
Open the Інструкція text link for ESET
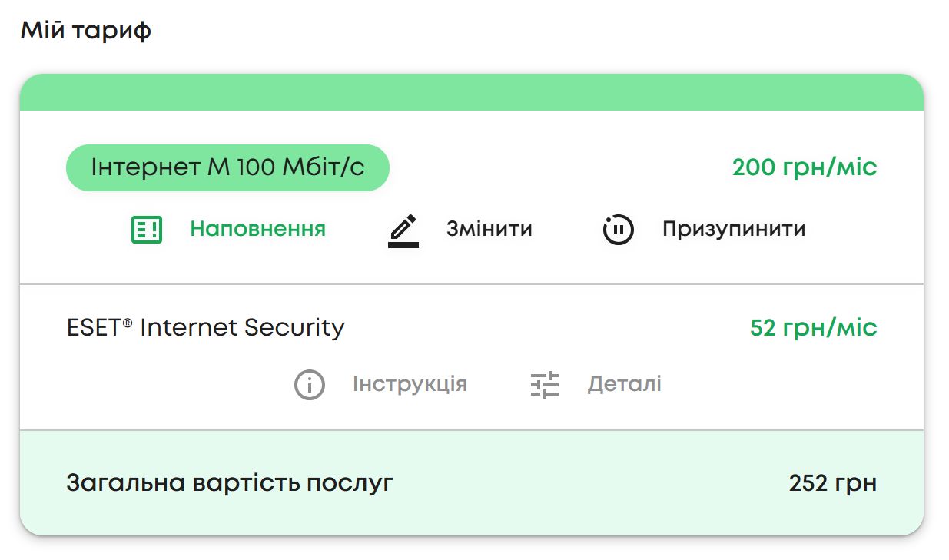(410, 384)
